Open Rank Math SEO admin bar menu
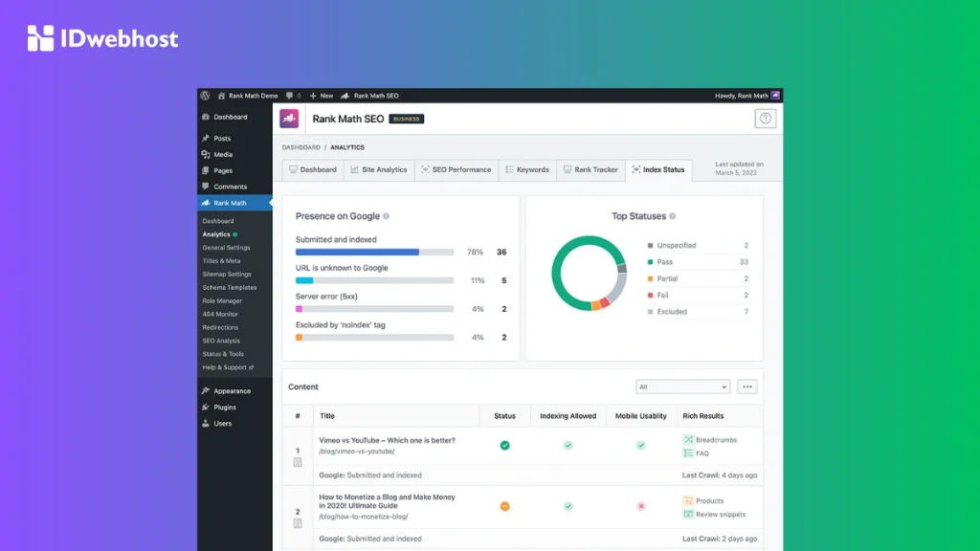980x551 pixels. coord(369,96)
